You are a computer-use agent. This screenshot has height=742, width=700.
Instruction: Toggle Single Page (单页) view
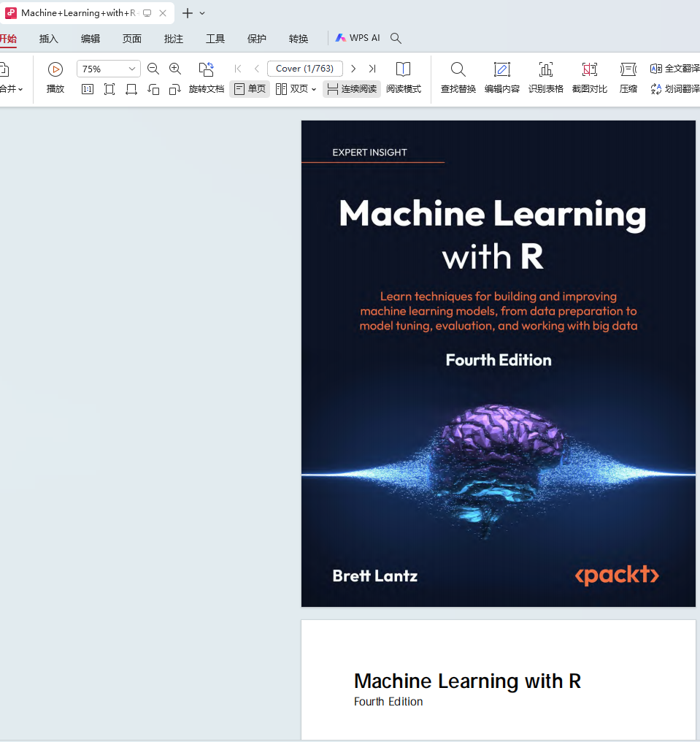click(250, 89)
